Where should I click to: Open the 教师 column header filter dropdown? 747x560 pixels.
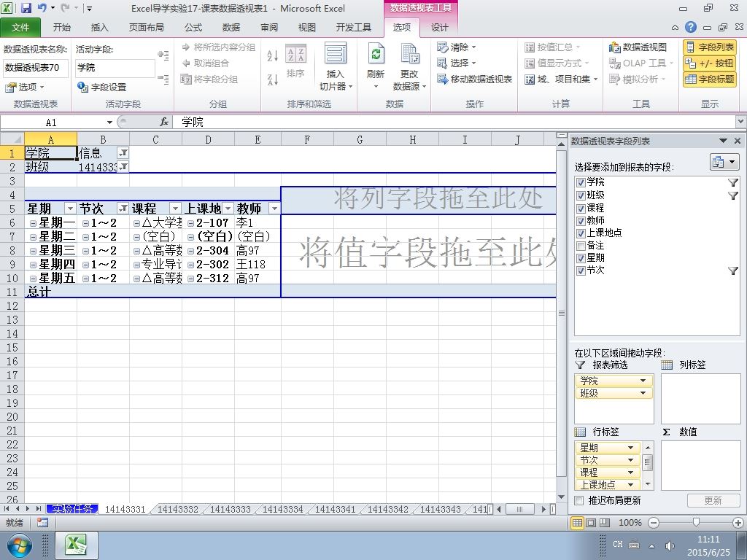coord(274,209)
